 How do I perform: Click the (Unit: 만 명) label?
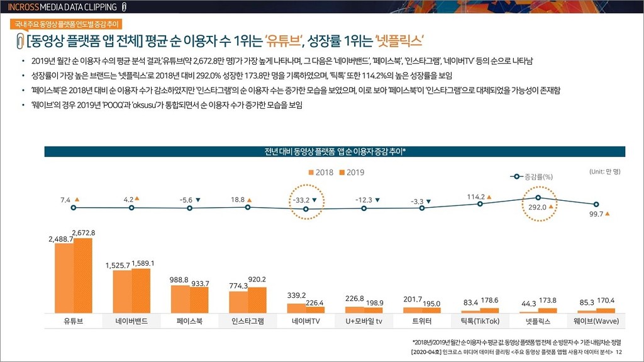(x=604, y=171)
